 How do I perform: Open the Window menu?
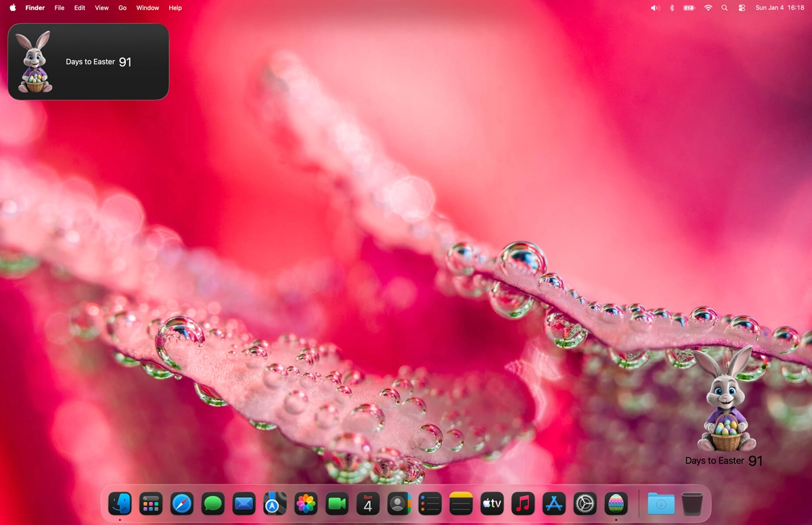[148, 8]
